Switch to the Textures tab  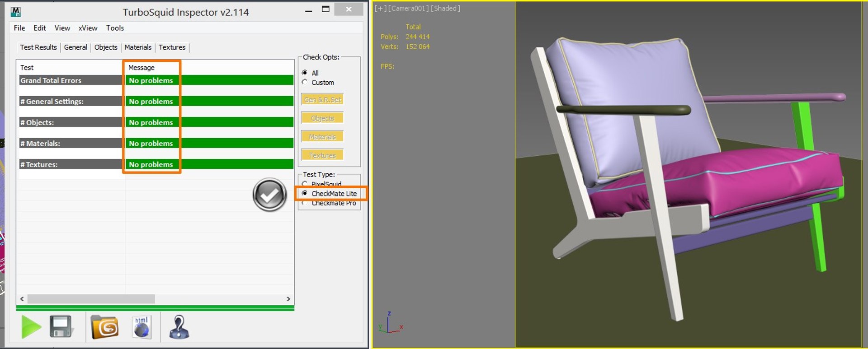(172, 47)
